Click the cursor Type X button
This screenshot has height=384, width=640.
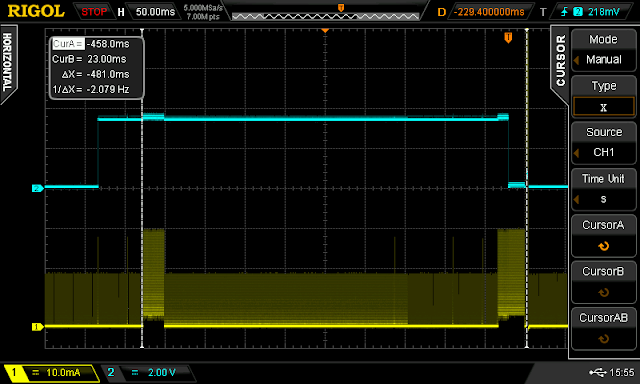(603, 96)
